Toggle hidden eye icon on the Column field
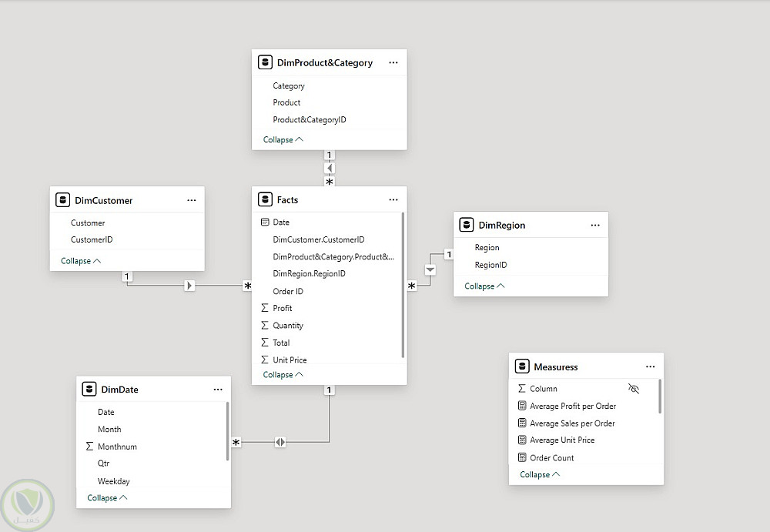Screen dimensions: 770x532 (x=634, y=389)
